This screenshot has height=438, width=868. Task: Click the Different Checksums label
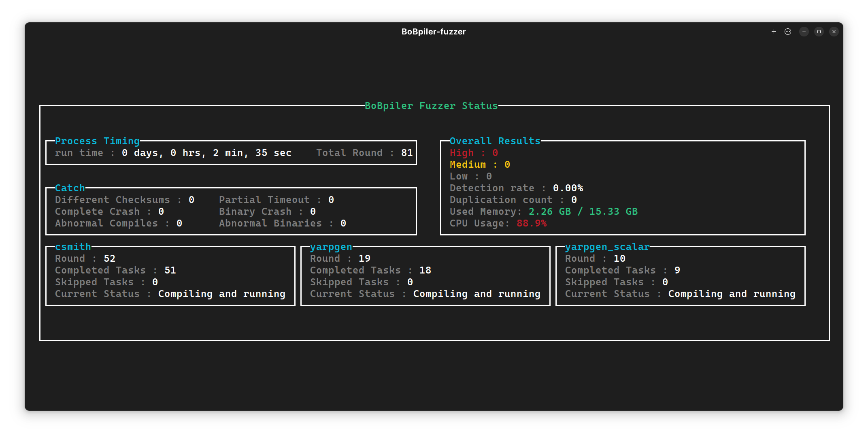113,200
